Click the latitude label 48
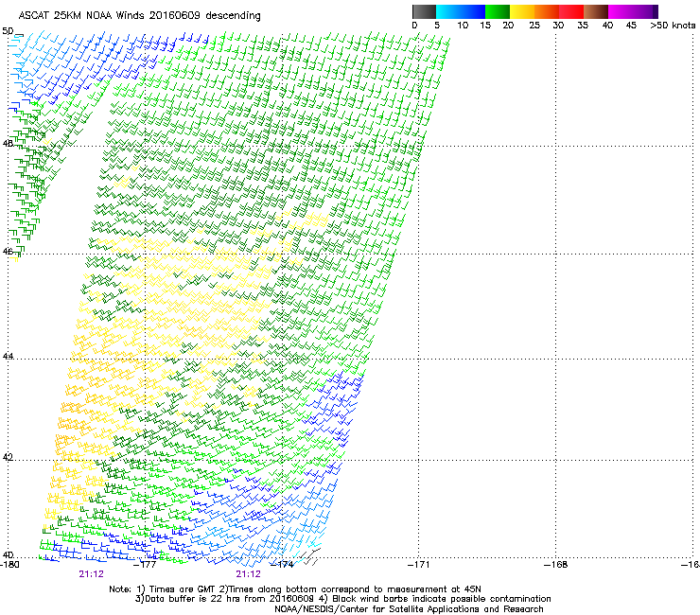This screenshot has width=700, height=615. (x=8, y=143)
